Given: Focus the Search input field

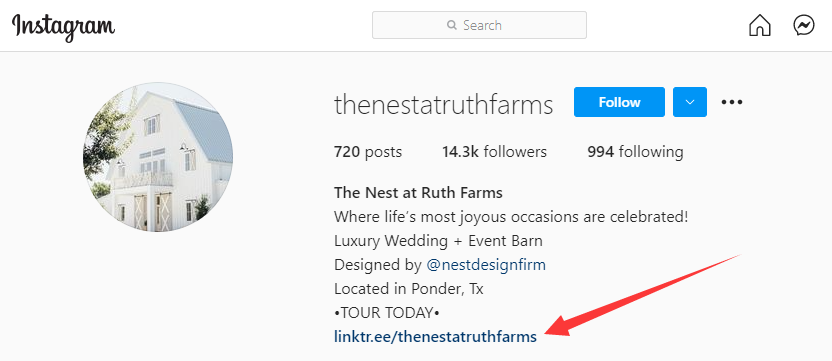Looking at the screenshot, I should 479,25.
